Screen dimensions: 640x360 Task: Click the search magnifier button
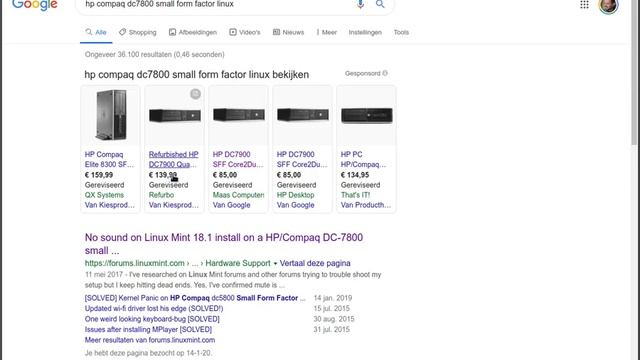pos(380,4)
